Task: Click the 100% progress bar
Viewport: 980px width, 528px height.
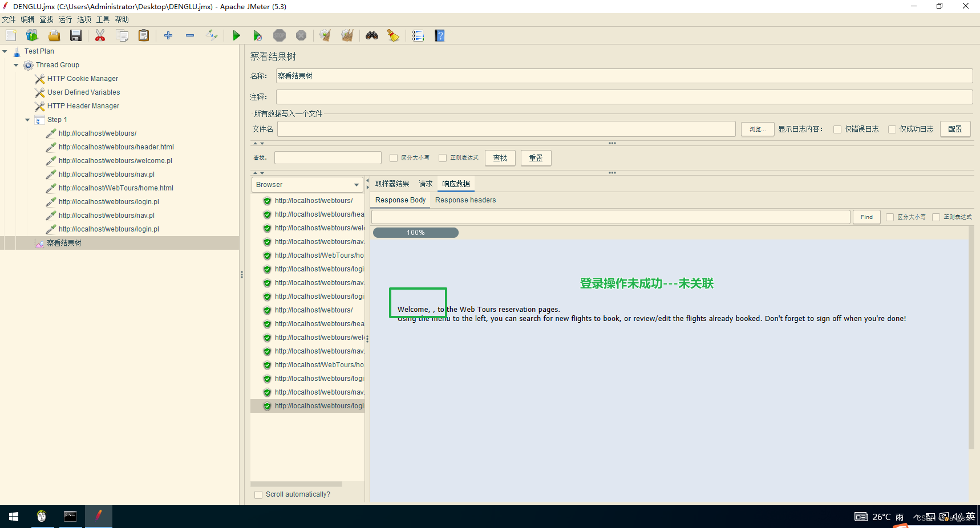Action: click(x=416, y=233)
